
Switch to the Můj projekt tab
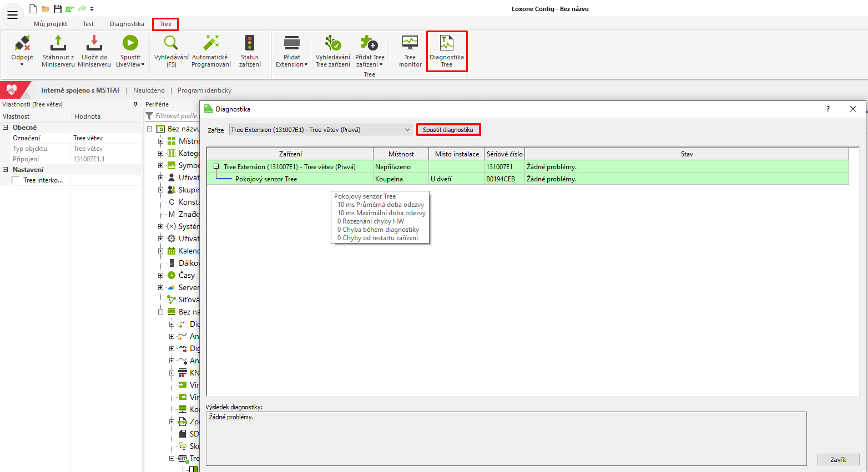tap(51, 24)
